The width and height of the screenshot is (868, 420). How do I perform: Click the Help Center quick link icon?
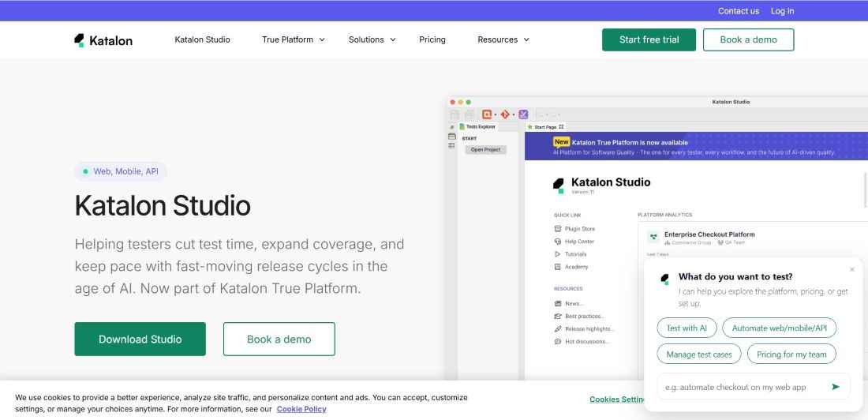(x=557, y=242)
